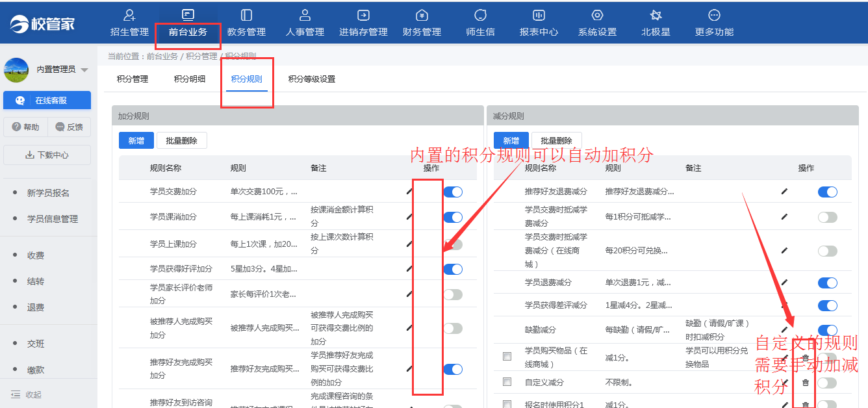Delete the 自定义减分 rule with the trash icon

tap(806, 383)
